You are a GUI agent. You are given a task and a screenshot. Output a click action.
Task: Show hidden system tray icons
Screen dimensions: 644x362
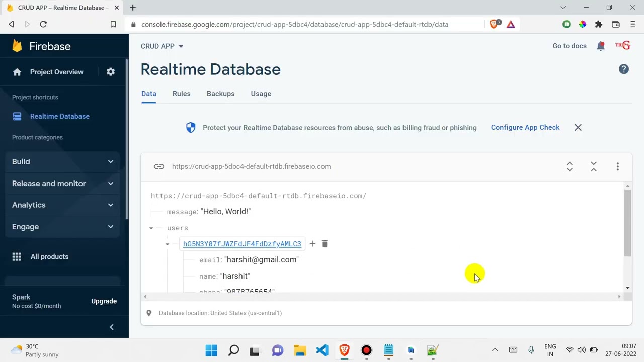click(x=495, y=350)
